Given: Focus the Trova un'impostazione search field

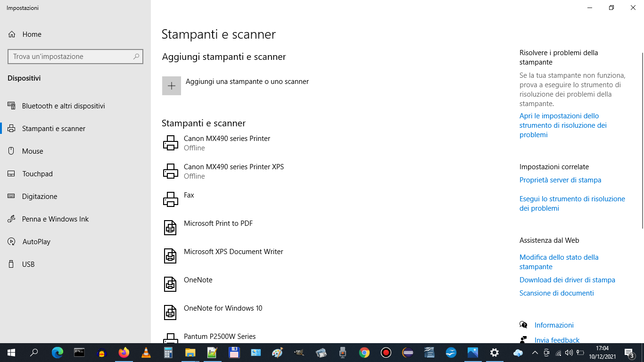Looking at the screenshot, I should click(x=75, y=57).
